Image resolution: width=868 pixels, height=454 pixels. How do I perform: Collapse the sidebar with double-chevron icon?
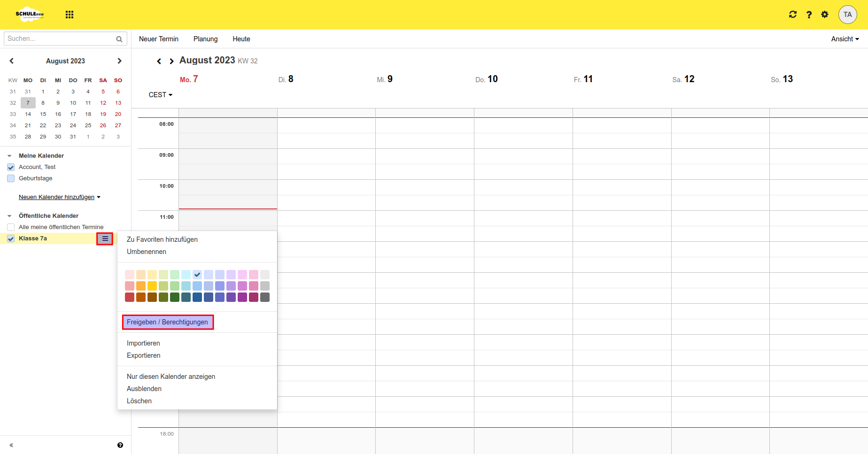coord(11,445)
